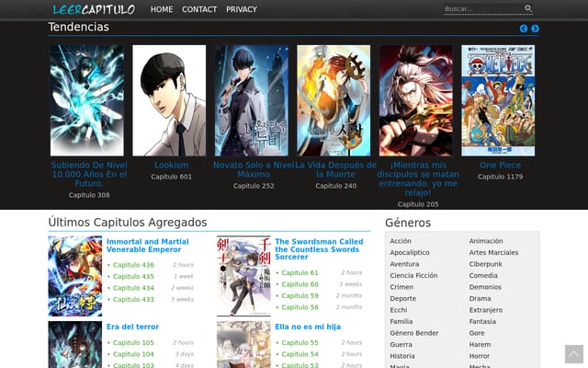The height and width of the screenshot is (368, 588).
Task: Select the Apocalíptico genre
Action: (x=410, y=253)
